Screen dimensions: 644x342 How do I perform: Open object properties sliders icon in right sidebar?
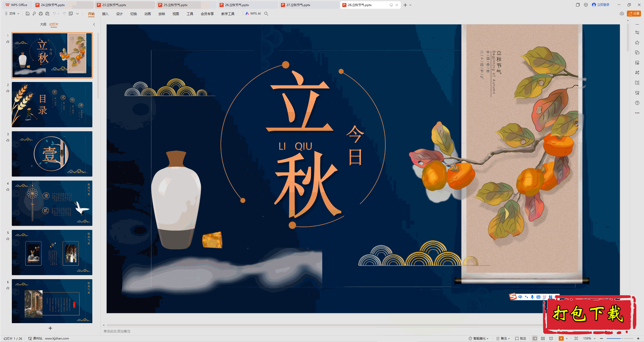click(x=637, y=32)
